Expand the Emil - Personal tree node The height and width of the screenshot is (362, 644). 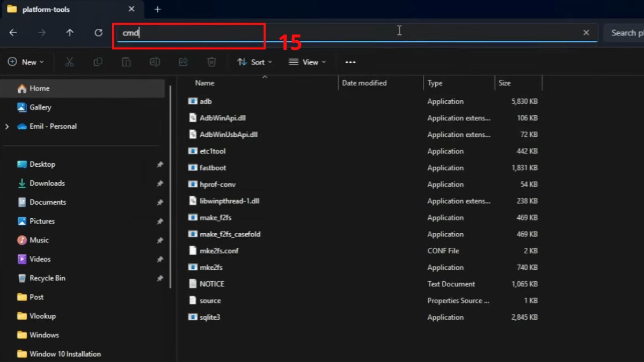point(7,127)
